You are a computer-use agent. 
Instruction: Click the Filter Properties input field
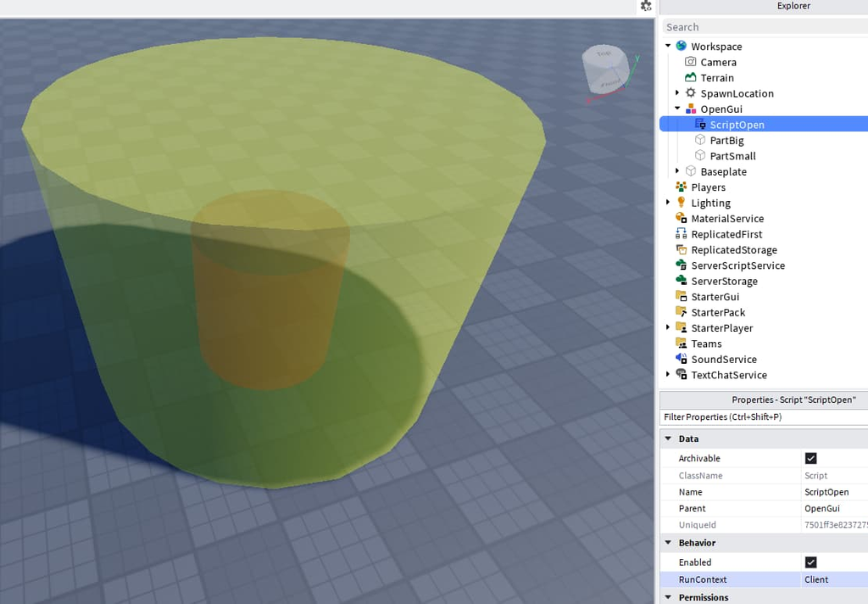coord(764,417)
